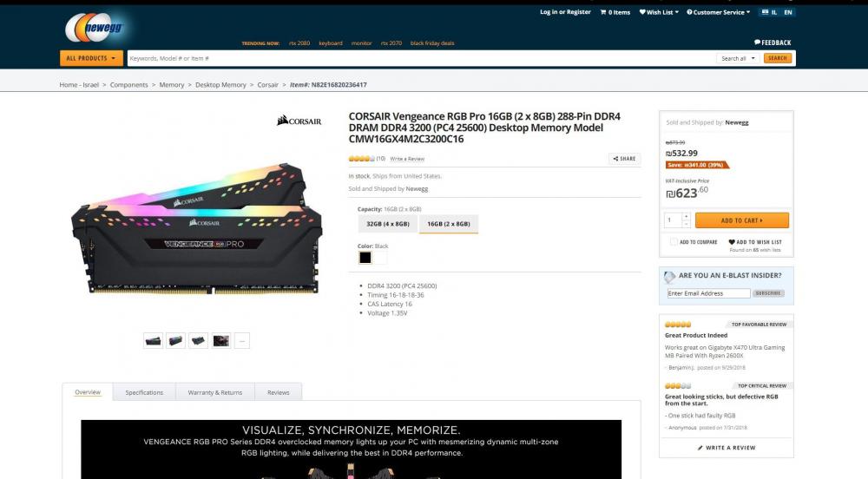This screenshot has height=479, width=868.
Task: Click Add to Cart
Action: pyautogui.click(x=742, y=220)
